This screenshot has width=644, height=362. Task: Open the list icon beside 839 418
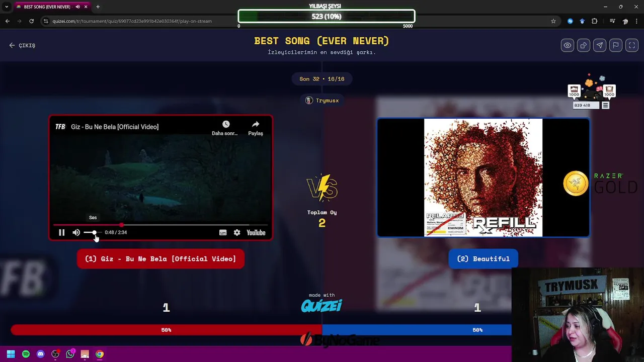(x=605, y=106)
